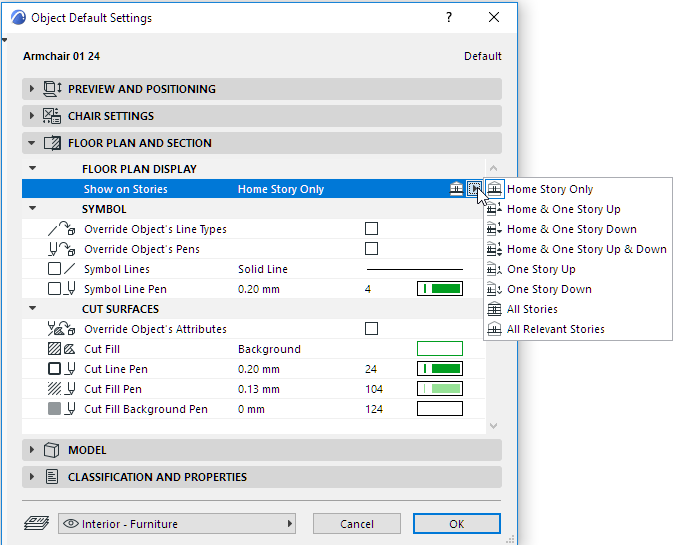Toggle Override Object's Pens checkbox
This screenshot has width=674, height=545.
click(372, 249)
